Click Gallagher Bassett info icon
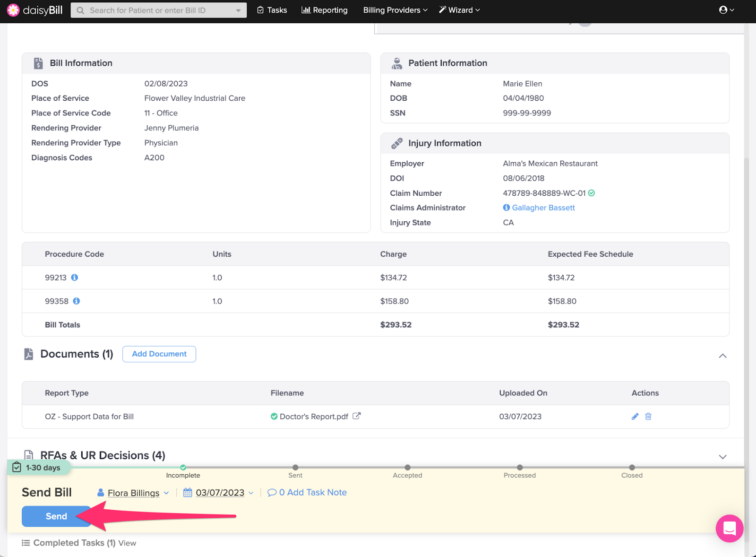 coord(507,208)
